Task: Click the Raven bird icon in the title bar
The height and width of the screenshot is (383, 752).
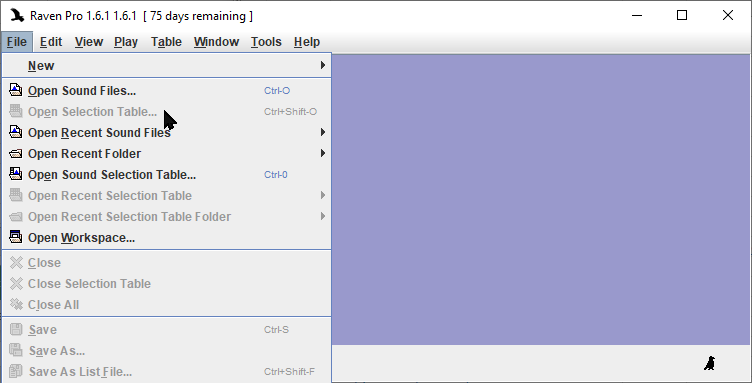Action: click(x=17, y=15)
